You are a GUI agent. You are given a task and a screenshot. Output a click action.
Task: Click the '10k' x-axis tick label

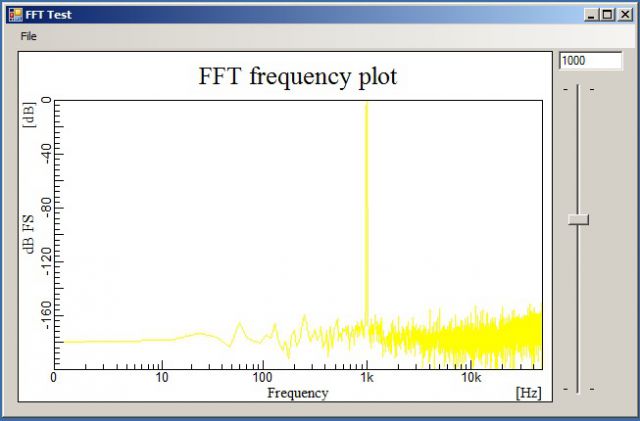[471, 378]
